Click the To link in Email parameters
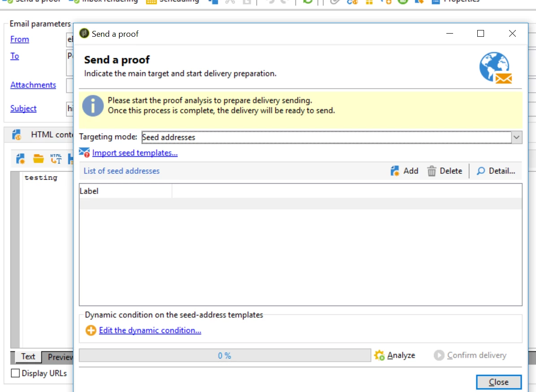This screenshot has width=536, height=392. click(15, 56)
